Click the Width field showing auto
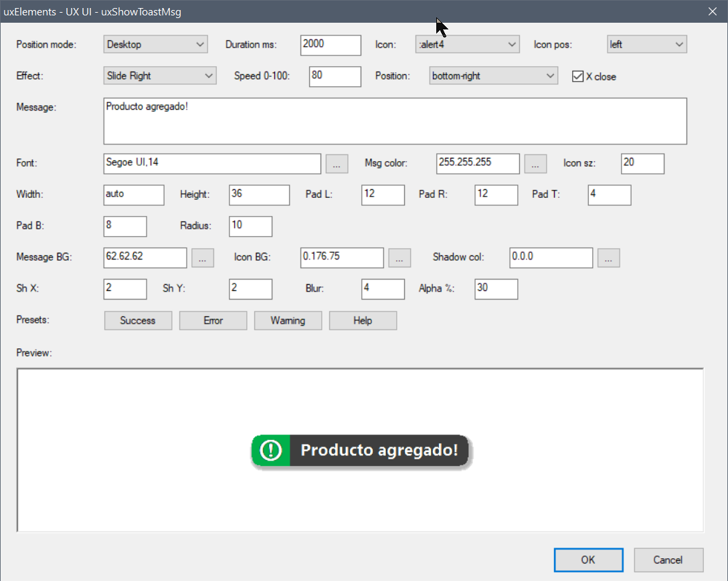Viewport: 728px width, 581px height. (x=134, y=195)
